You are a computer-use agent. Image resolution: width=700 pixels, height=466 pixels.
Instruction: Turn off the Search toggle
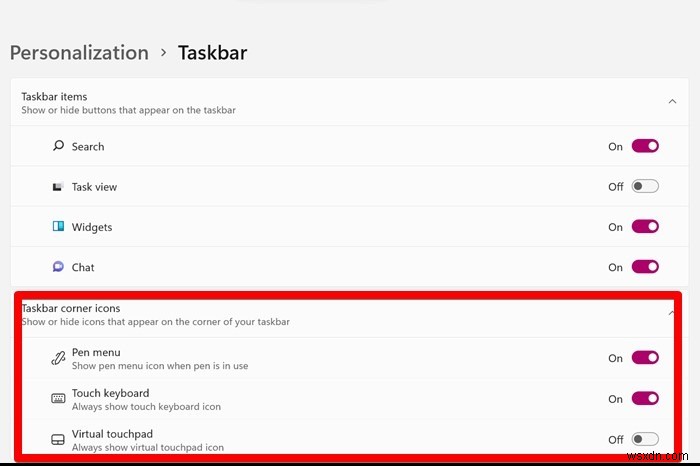click(x=645, y=146)
